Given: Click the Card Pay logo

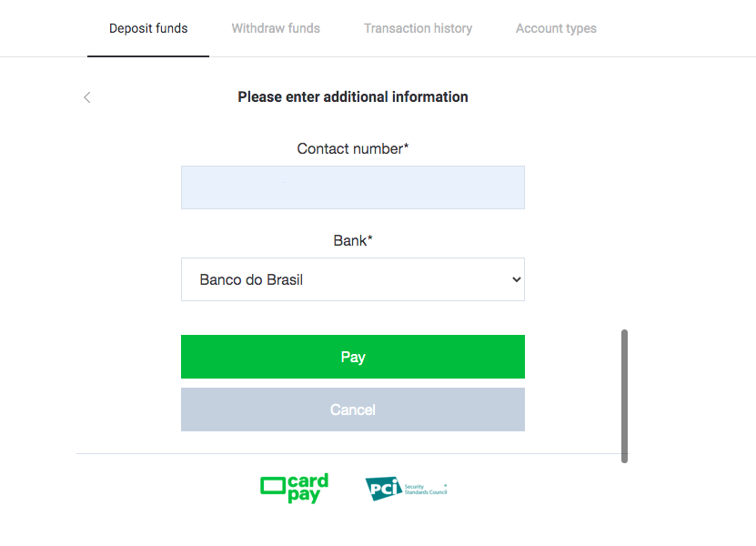Looking at the screenshot, I should (x=293, y=488).
